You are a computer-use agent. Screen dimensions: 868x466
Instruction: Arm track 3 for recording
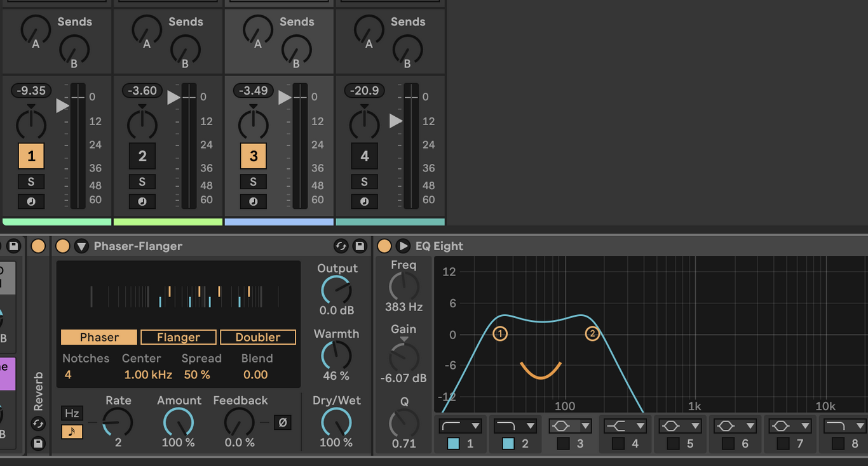pyautogui.click(x=254, y=201)
